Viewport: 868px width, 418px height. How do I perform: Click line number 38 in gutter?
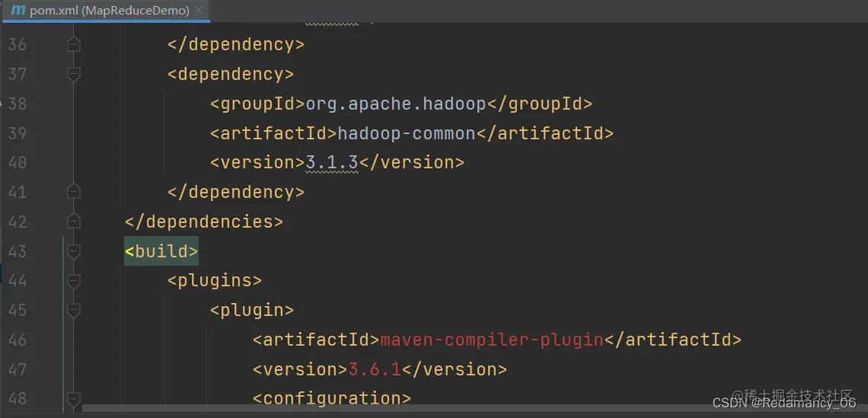coord(18,104)
